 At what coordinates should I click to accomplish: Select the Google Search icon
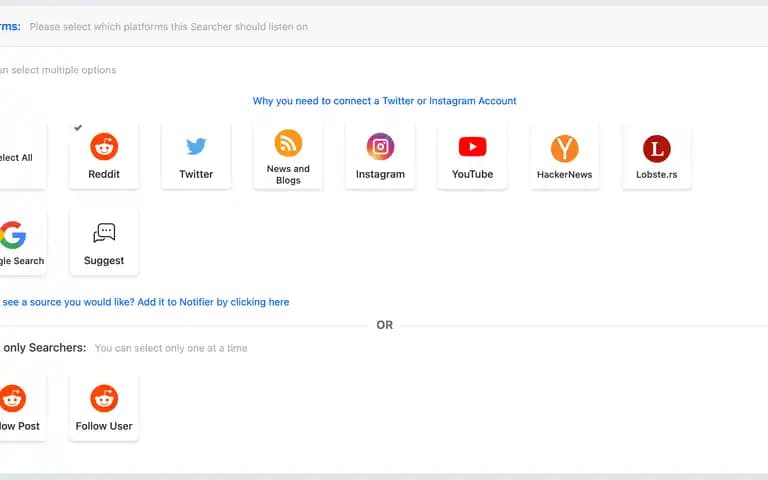pyautogui.click(x=13, y=235)
